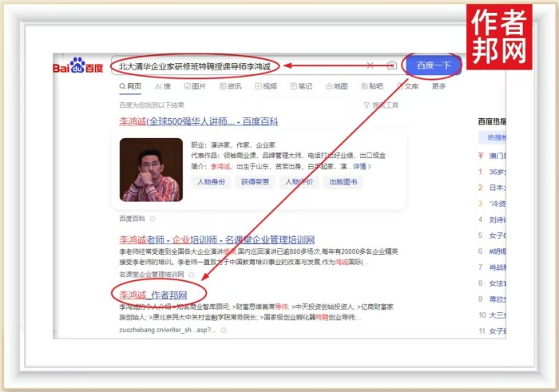Select the 网页 tab
This screenshot has height=392, width=559.
click(129, 86)
